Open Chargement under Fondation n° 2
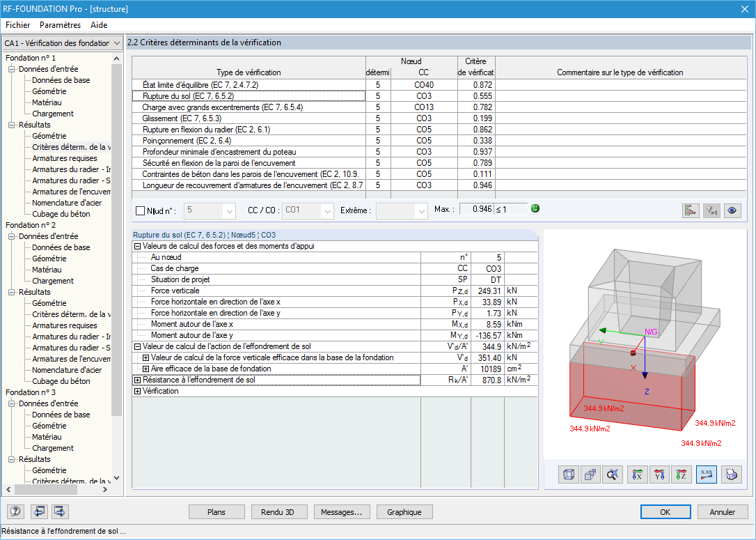Screen dimensions: 756x540 click(x=53, y=281)
